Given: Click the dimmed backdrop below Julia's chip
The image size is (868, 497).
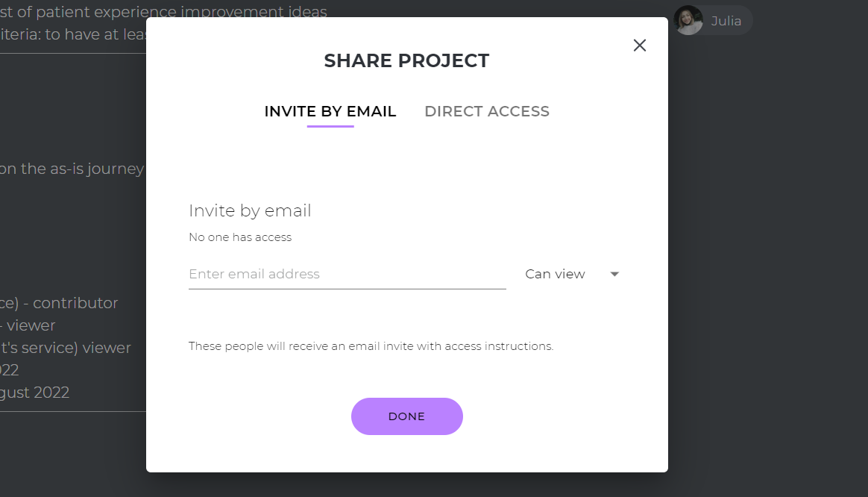Looking at the screenshot, I should pyautogui.click(x=764, y=222).
